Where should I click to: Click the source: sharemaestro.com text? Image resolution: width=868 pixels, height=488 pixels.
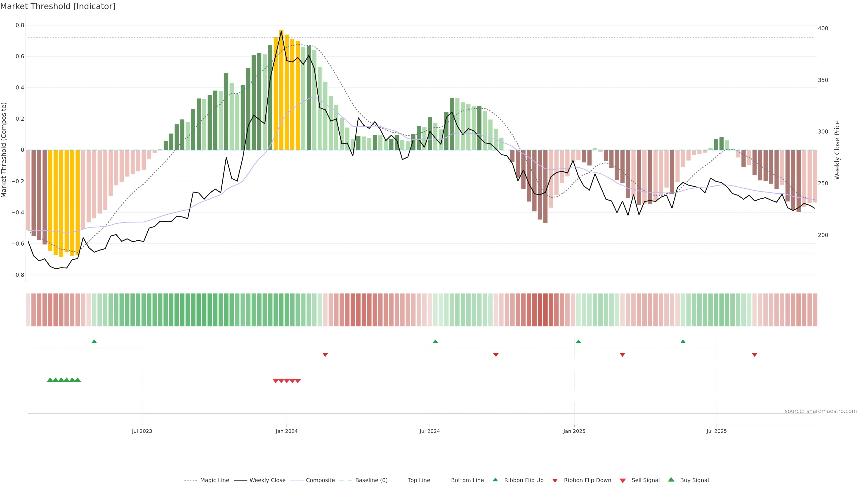coord(821,411)
